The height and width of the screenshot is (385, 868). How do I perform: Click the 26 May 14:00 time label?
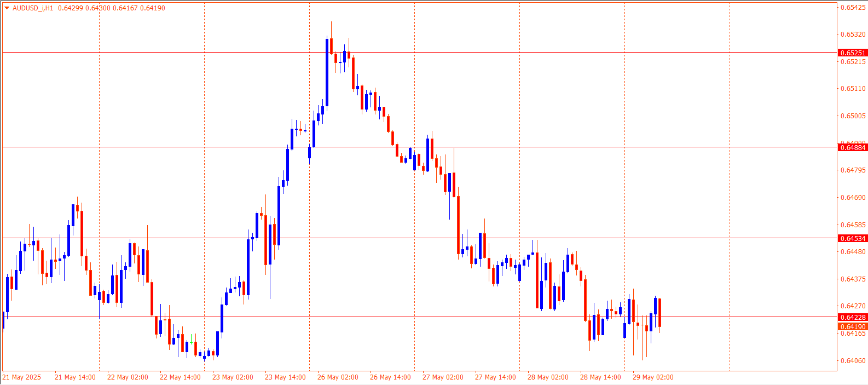(390, 377)
